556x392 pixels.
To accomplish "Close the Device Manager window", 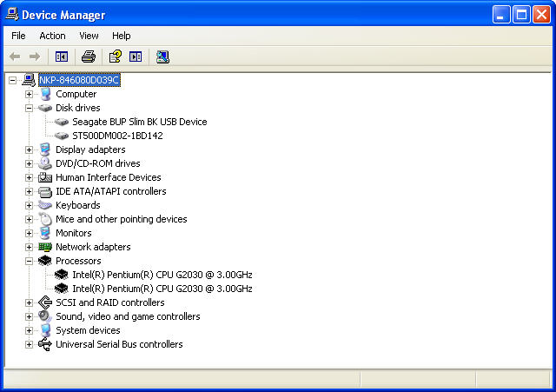I will (541, 15).
